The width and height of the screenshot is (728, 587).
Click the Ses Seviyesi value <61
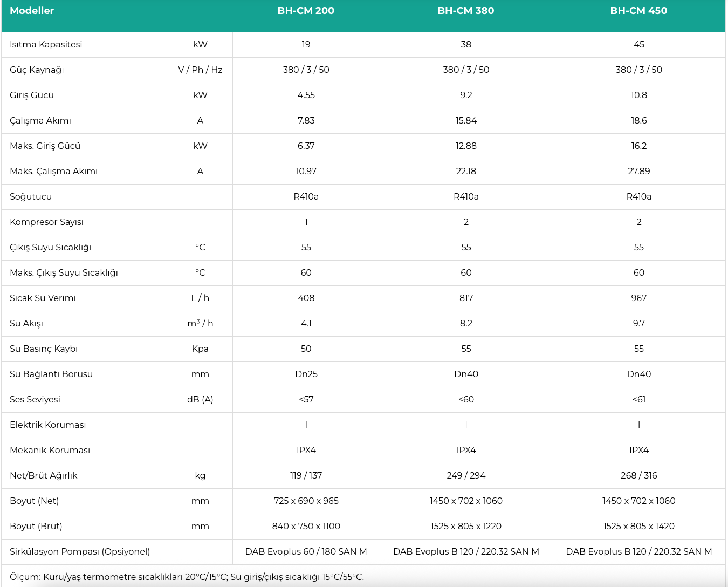[x=638, y=400]
